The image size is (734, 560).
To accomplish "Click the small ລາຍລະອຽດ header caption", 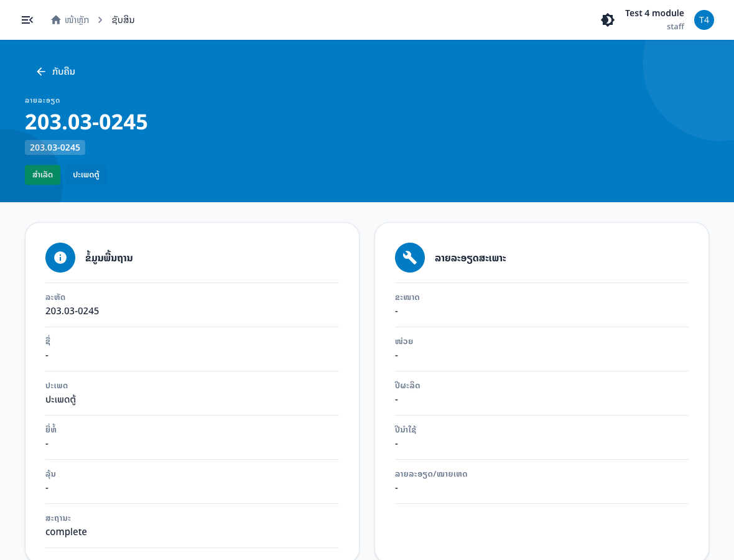I will (x=42, y=100).
